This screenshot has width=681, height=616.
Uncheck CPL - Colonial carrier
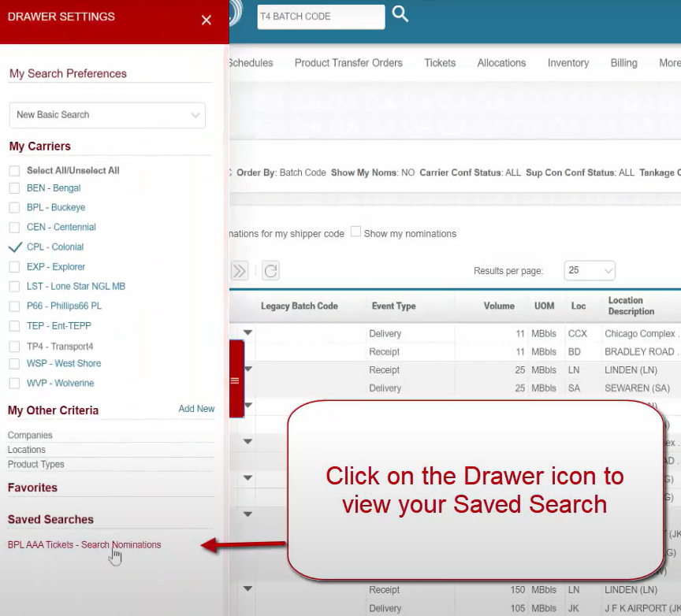pyautogui.click(x=14, y=247)
